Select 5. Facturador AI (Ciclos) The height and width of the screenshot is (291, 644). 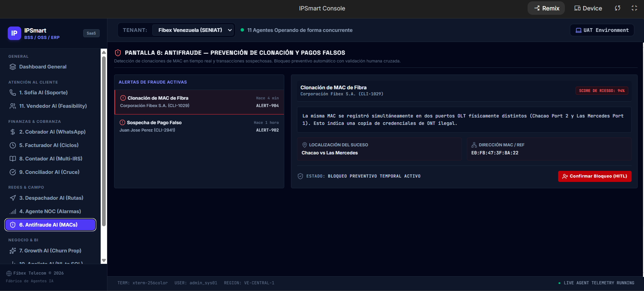pos(50,145)
